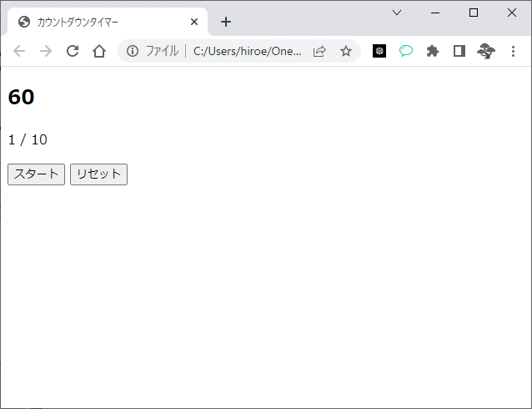Reload the page with refresh icon
Viewport: 532px width, 409px height.
tap(73, 51)
